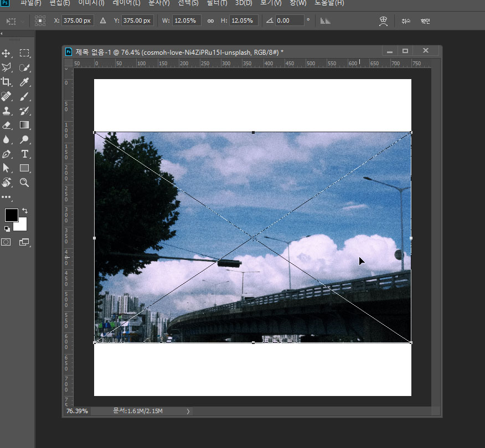Viewport: 485px width, 448px height.
Task: Toggle the reference point location grid
Action: pos(40,20)
